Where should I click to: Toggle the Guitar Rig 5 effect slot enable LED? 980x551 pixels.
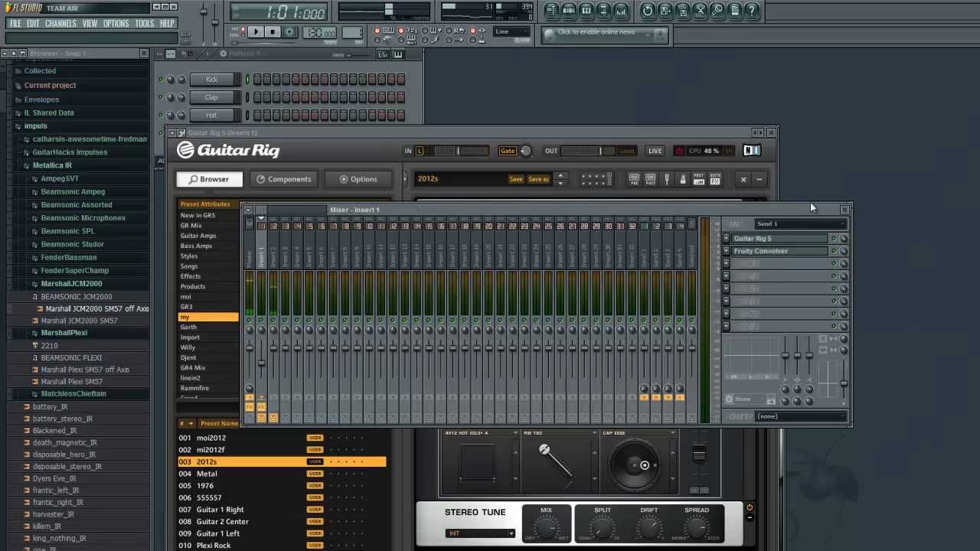click(x=834, y=239)
